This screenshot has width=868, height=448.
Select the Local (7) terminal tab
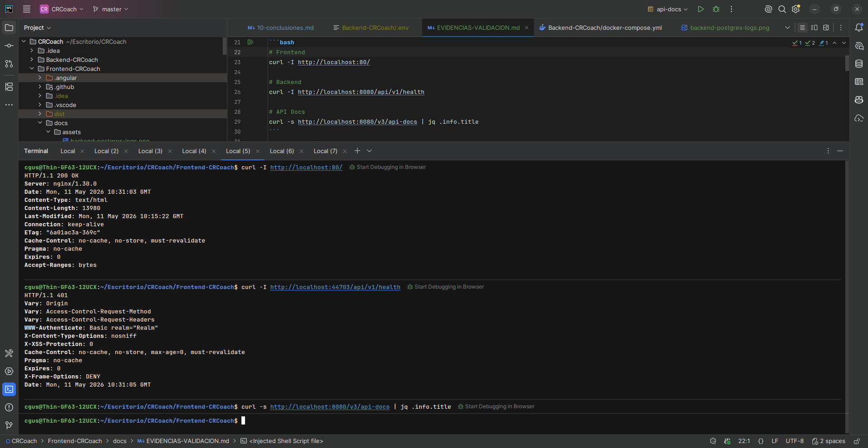coord(325,151)
